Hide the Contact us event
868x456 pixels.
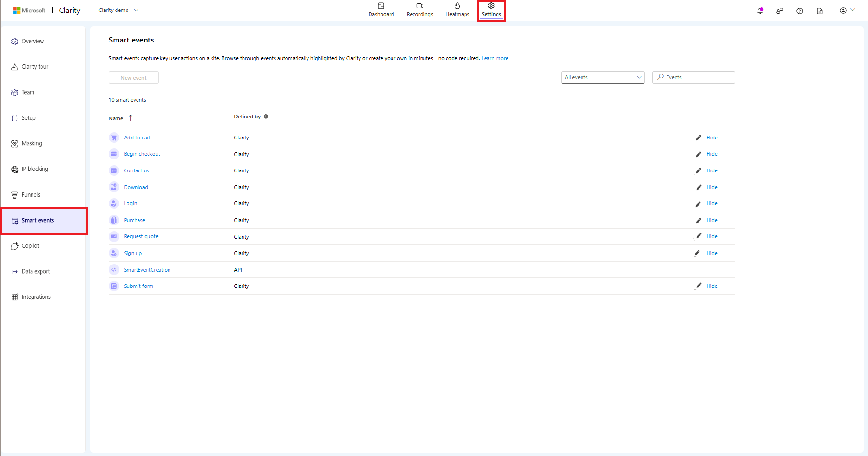[712, 170]
